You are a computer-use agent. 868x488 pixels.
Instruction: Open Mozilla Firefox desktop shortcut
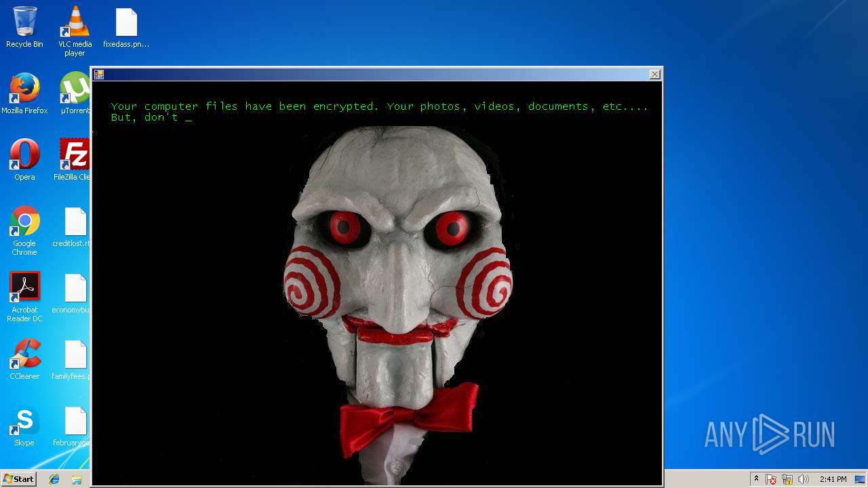coord(24,94)
